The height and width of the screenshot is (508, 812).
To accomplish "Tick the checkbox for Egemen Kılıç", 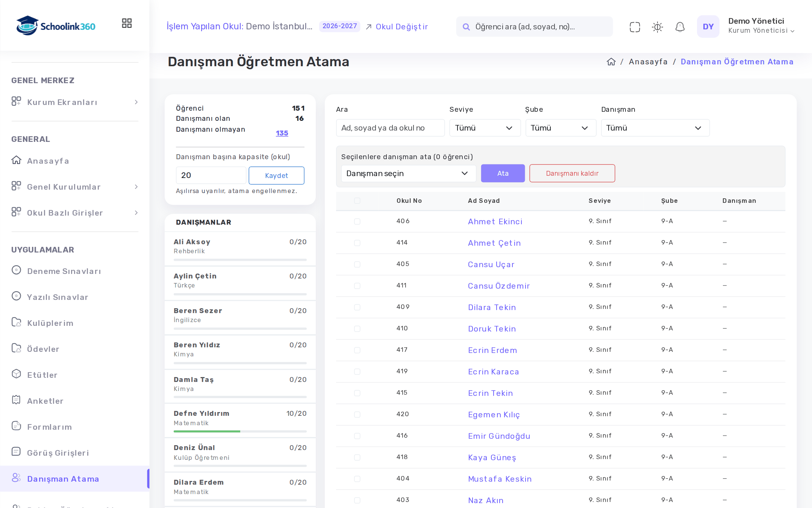I will coord(357,415).
